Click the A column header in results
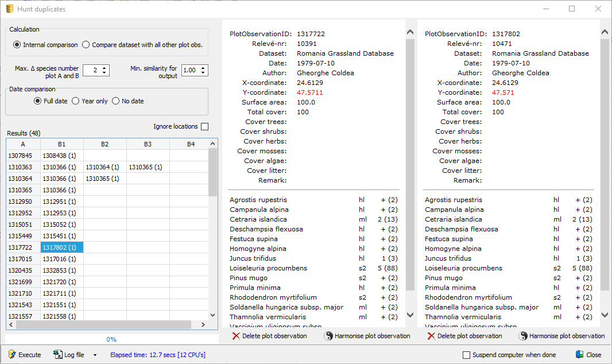This screenshot has width=612, height=364. tap(23, 144)
